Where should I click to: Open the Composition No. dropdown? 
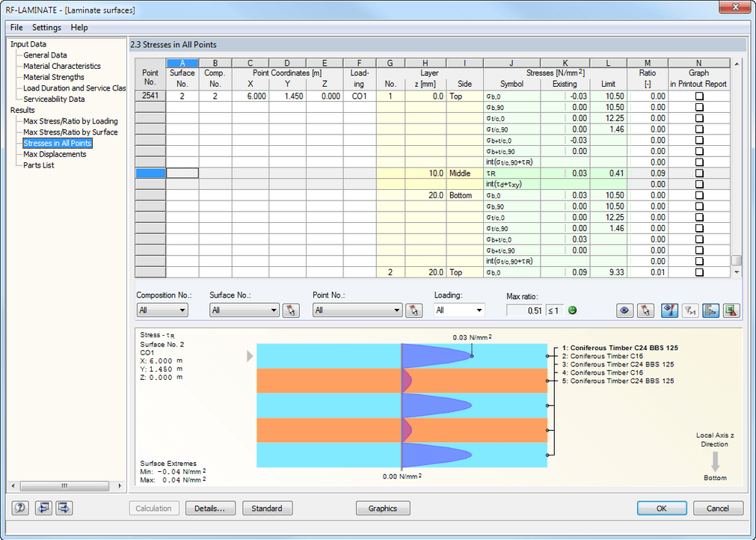[x=162, y=310]
